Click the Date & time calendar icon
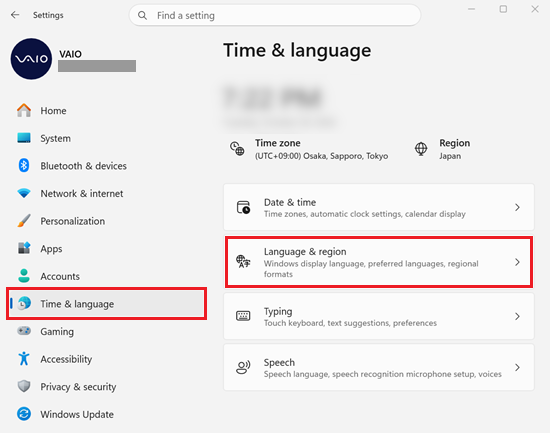 click(243, 207)
